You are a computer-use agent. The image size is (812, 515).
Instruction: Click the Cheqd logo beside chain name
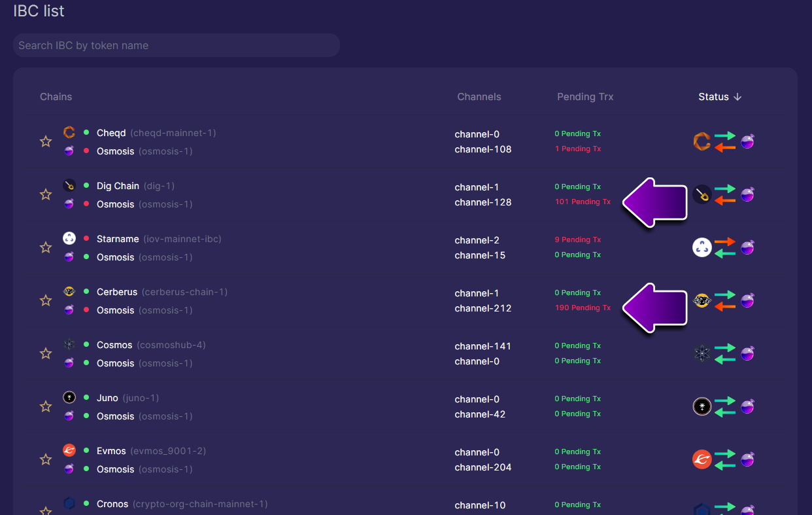(x=69, y=132)
